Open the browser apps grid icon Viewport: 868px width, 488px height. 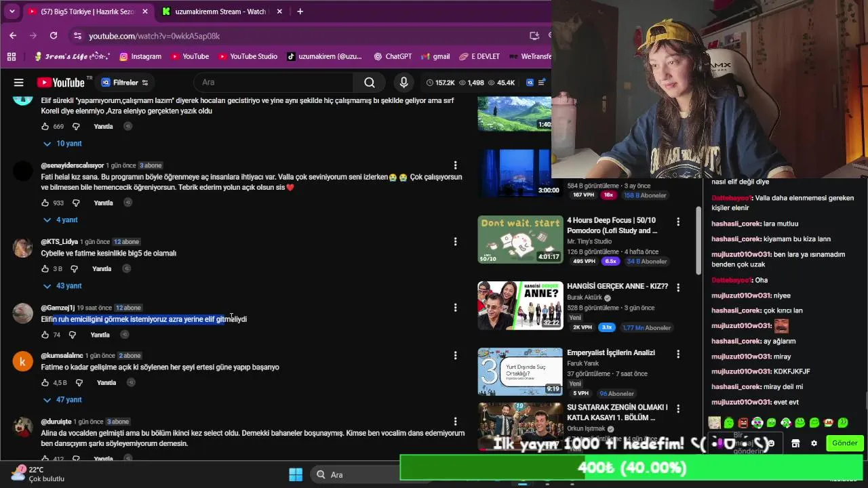12,56
